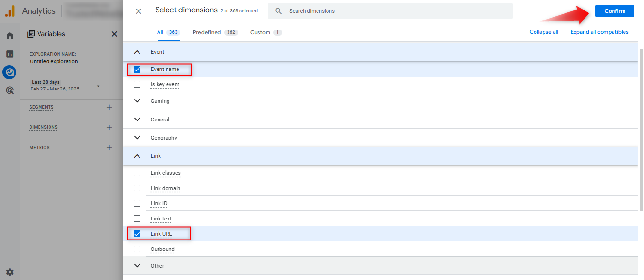644x280 pixels.
Task: Switch to the Custom tab
Action: tap(266, 32)
